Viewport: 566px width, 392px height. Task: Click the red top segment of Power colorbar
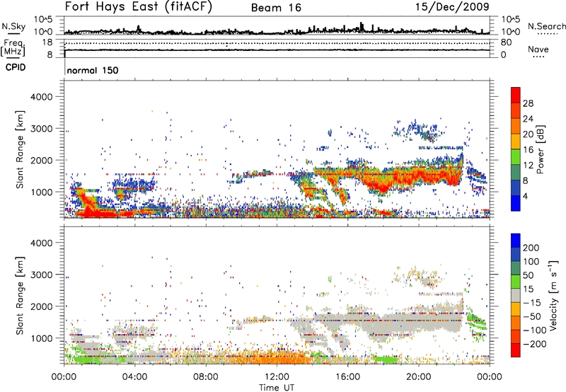pos(516,95)
